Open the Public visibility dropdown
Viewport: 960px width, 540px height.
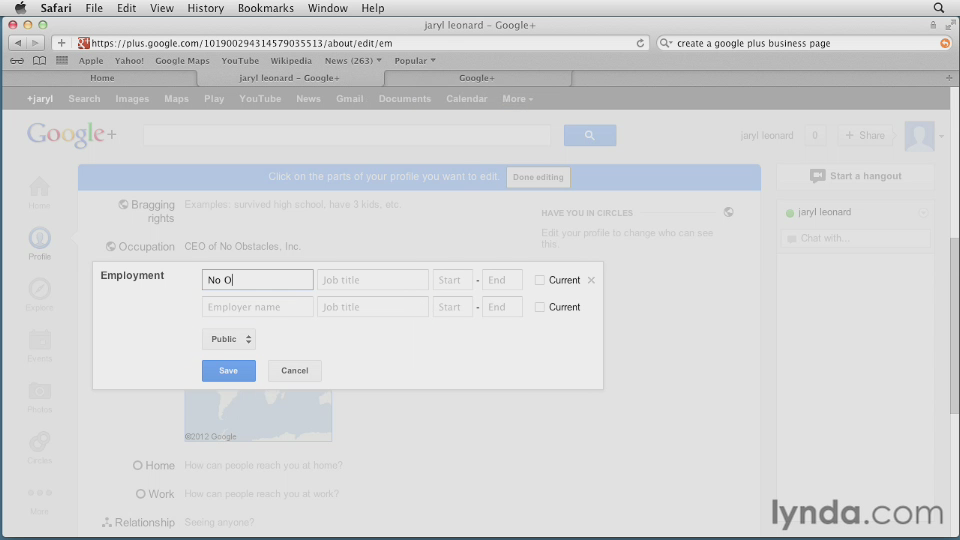click(229, 339)
